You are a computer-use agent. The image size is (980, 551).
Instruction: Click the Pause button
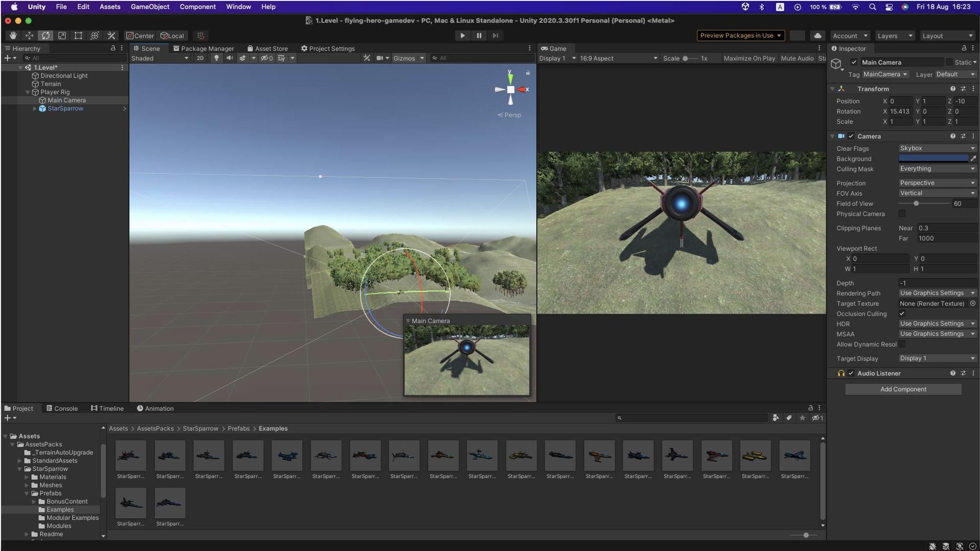coord(479,36)
